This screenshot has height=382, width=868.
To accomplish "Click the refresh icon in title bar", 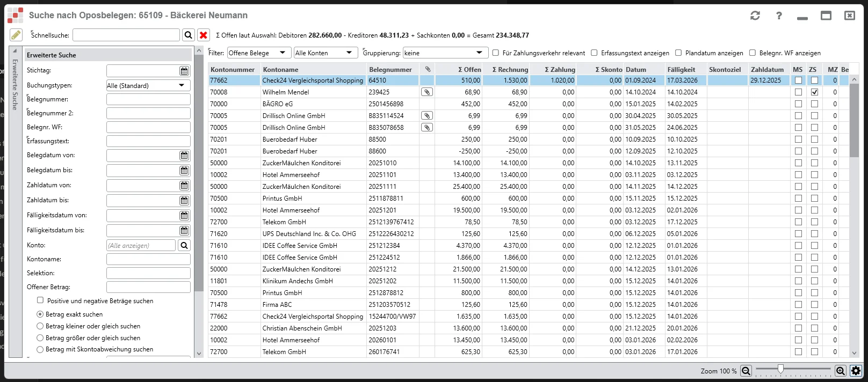I will pyautogui.click(x=755, y=16).
